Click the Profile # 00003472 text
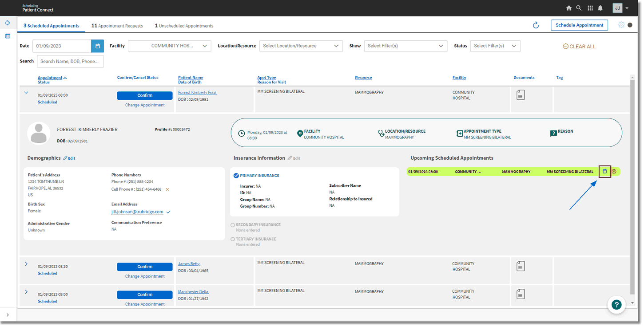644x326 pixels. tap(172, 130)
